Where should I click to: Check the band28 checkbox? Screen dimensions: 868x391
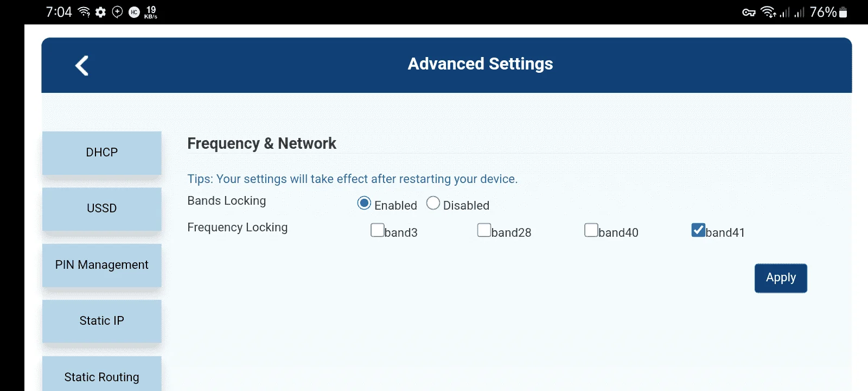[x=484, y=230]
